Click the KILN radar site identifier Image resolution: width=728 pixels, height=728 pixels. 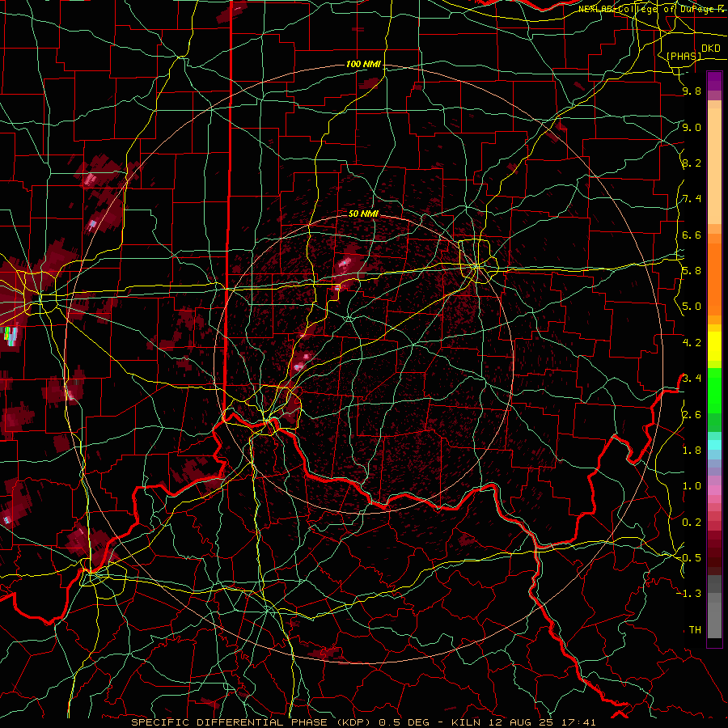tap(467, 722)
